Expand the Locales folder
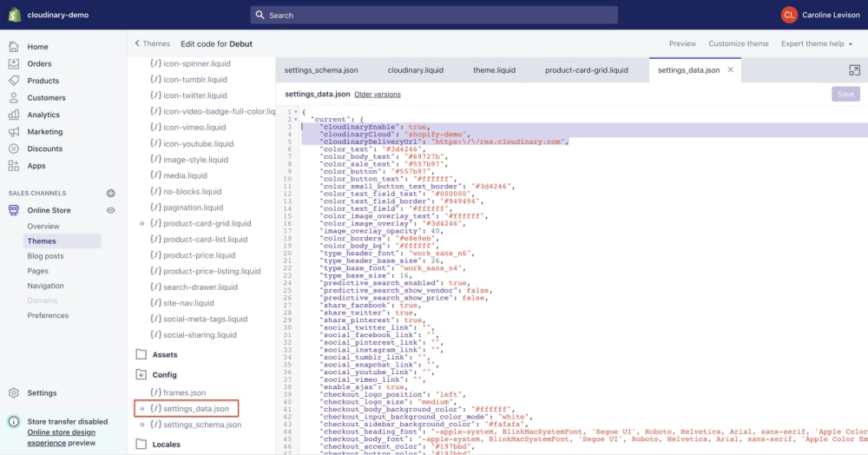This screenshot has width=868, height=455. [x=141, y=444]
